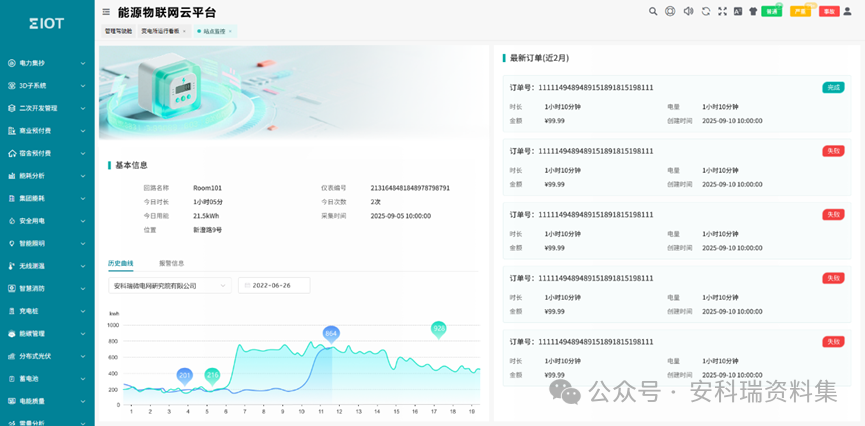Expand 电能质量 with its chevron

pos(83,401)
